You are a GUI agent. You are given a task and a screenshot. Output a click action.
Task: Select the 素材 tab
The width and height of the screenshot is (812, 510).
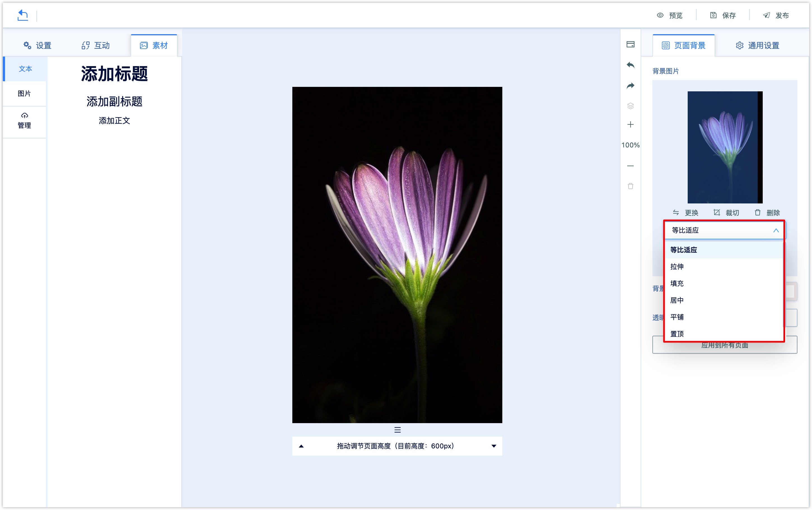[154, 45]
